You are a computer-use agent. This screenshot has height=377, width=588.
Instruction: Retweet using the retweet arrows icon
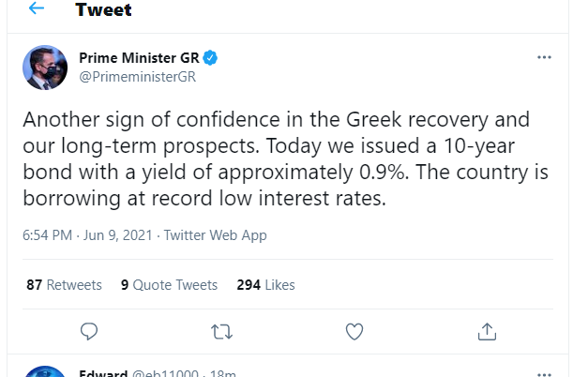pyautogui.click(x=222, y=331)
